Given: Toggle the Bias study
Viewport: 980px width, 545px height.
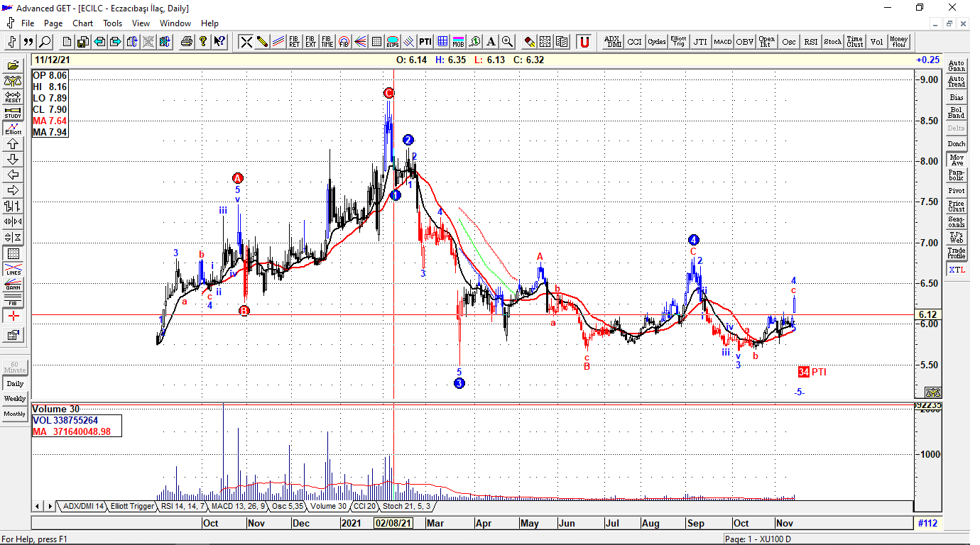Looking at the screenshot, I should click(957, 97).
